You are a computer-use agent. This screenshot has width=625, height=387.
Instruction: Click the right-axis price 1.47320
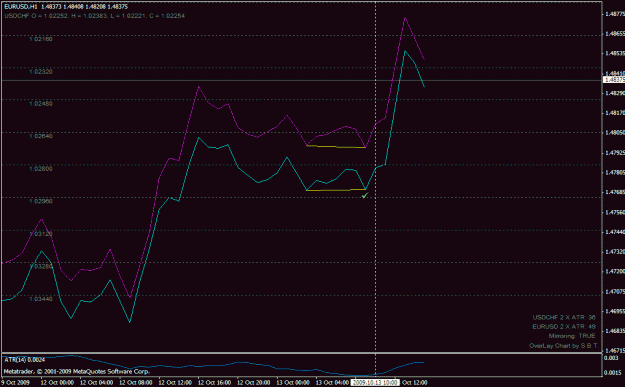615,252
